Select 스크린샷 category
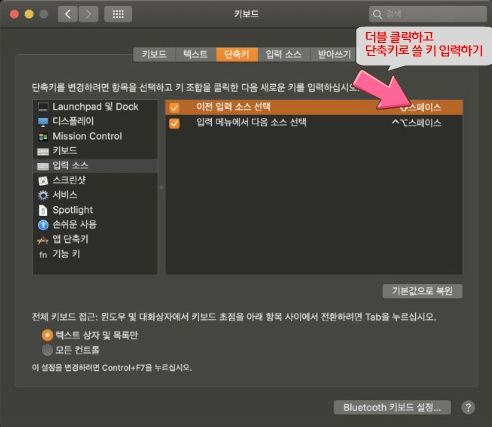The image size is (492, 427). (95, 180)
